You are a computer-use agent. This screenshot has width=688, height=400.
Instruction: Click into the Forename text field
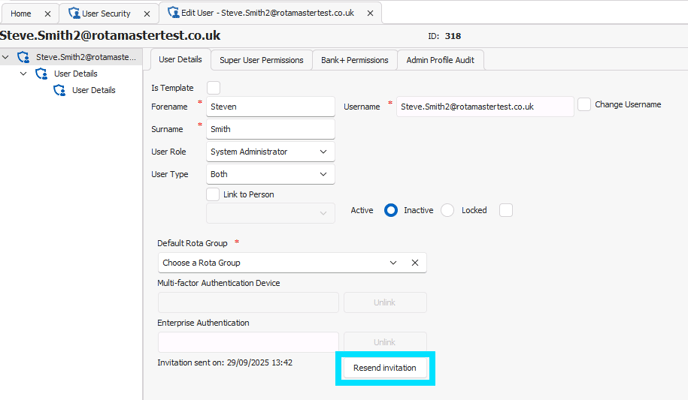(x=270, y=106)
